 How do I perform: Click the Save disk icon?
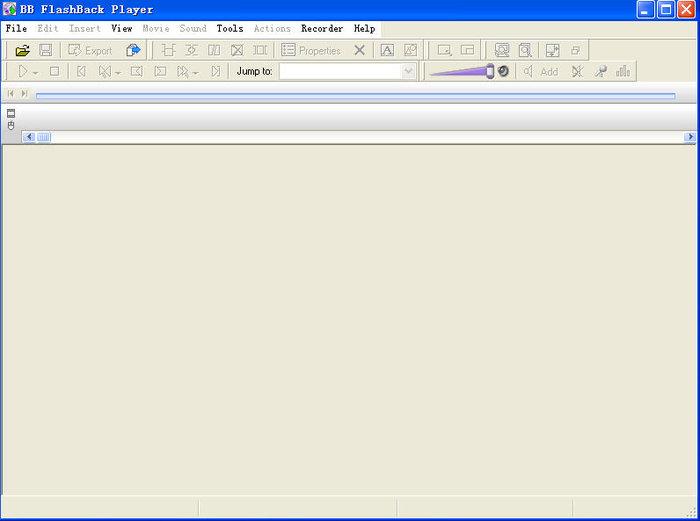46,50
